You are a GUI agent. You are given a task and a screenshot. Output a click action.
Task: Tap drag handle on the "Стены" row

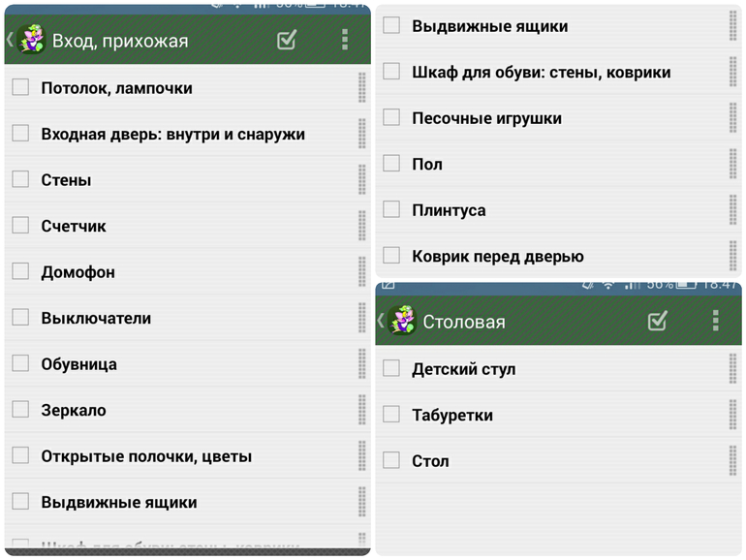click(x=361, y=180)
